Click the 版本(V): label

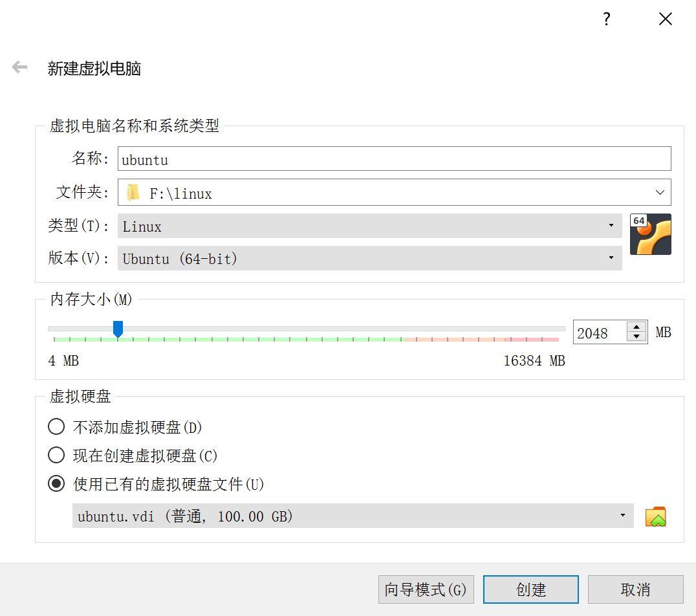click(x=78, y=258)
